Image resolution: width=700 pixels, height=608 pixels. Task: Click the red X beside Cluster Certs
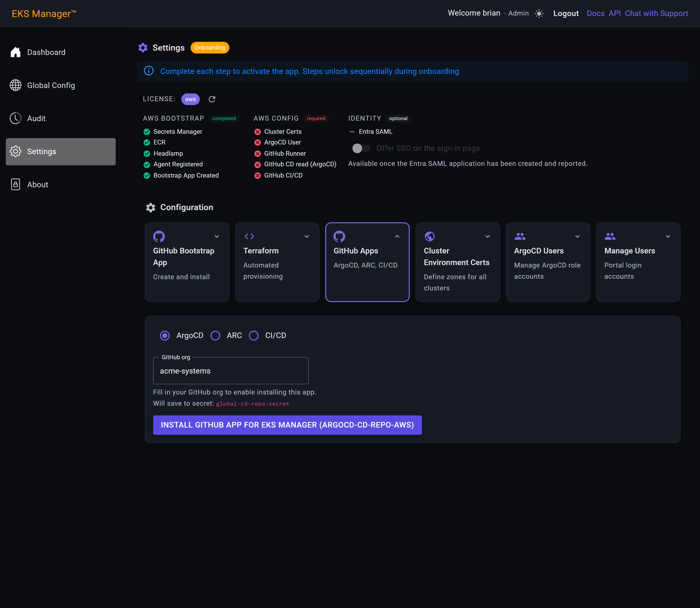point(257,132)
